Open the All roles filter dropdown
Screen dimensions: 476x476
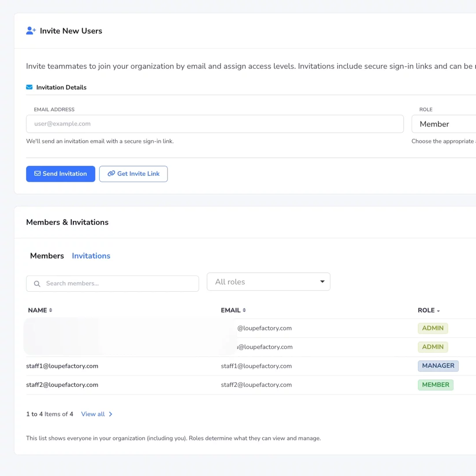pyautogui.click(x=268, y=282)
